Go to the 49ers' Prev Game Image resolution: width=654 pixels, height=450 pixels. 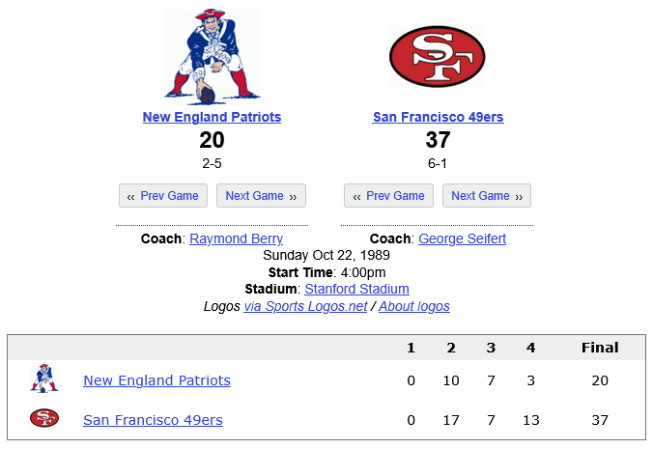point(389,196)
